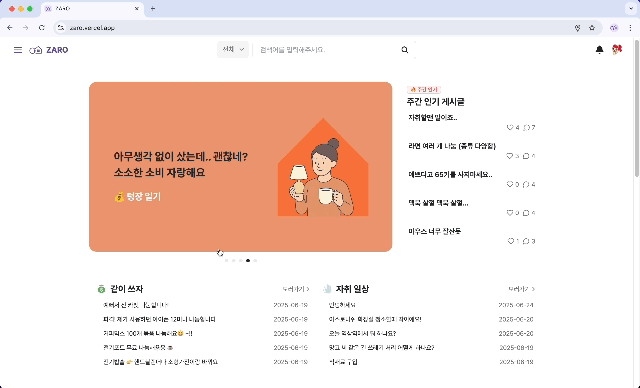Click the browser forward arrow
The image size is (640, 388).
(26, 28)
